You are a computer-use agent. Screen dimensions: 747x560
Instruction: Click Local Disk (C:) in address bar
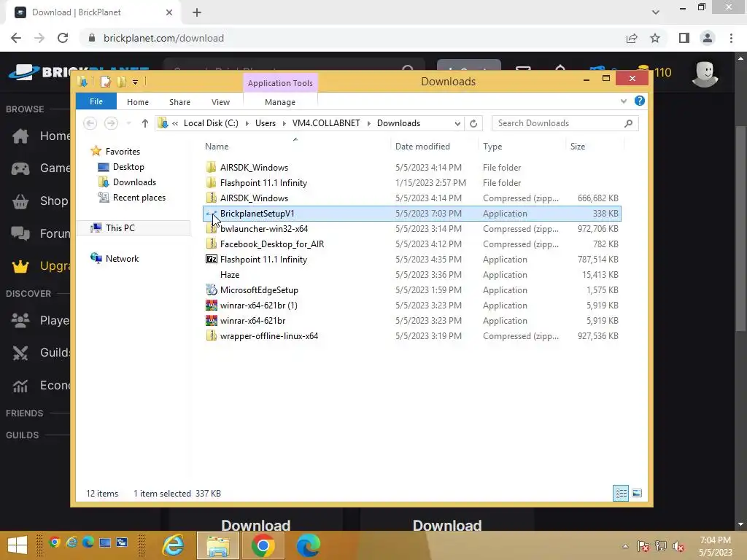(211, 122)
